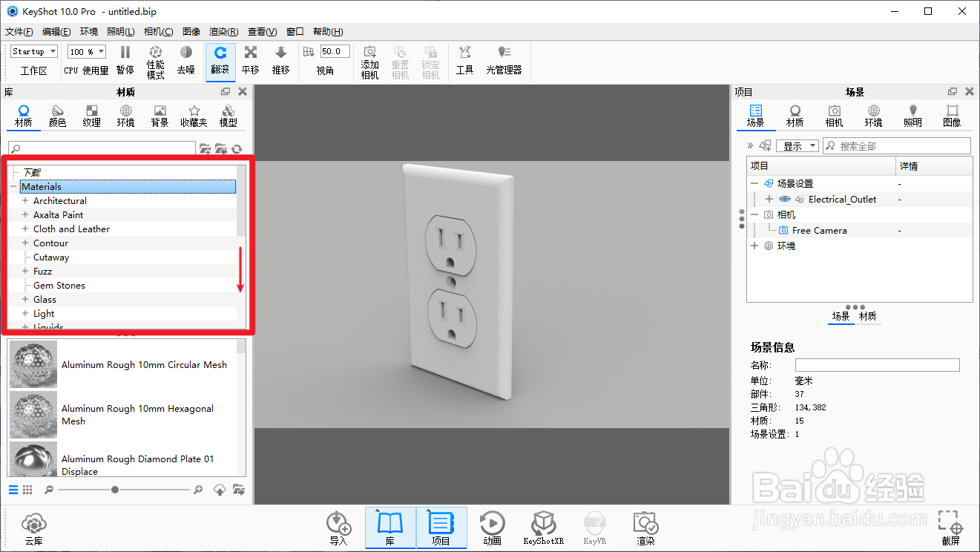
Task: Select 性能模式 performance mode icon
Action: click(156, 62)
